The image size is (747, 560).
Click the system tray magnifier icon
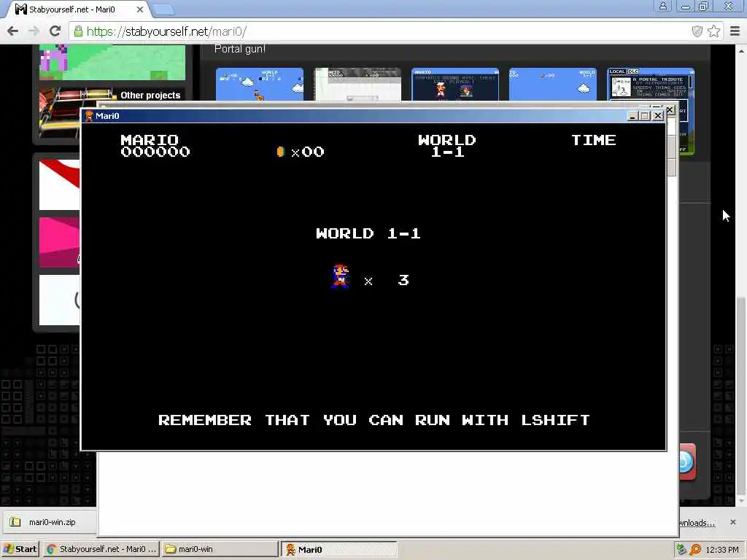(695, 550)
